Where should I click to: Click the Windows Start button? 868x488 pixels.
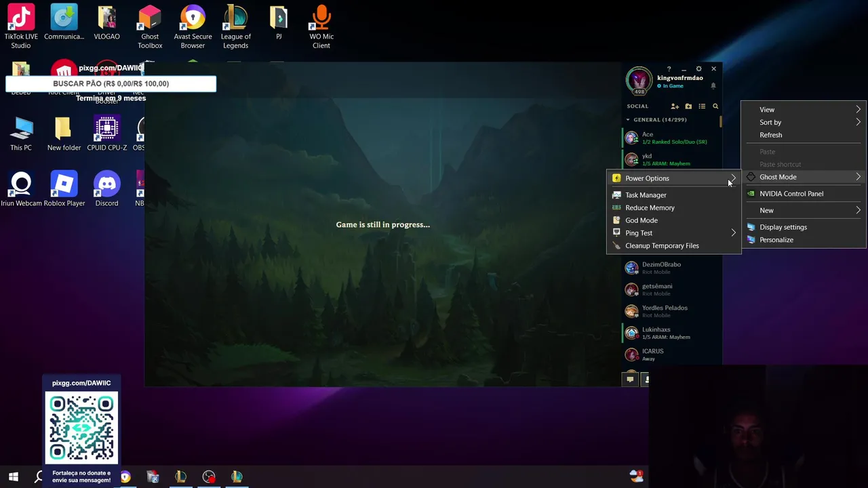13,476
